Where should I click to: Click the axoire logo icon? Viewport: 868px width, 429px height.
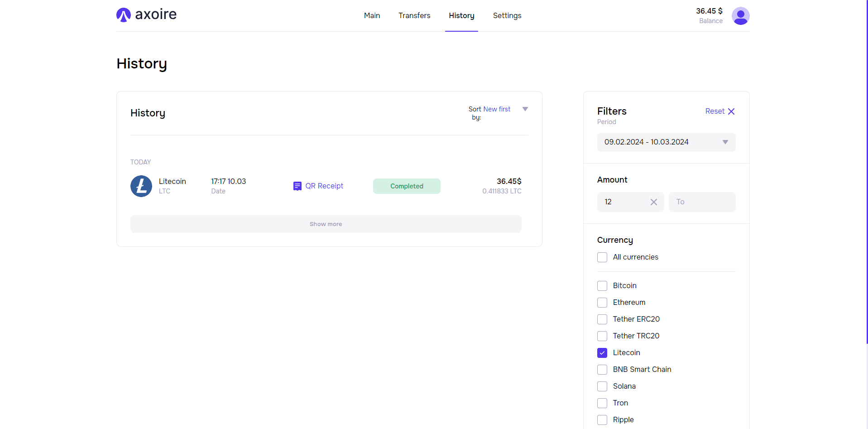(x=124, y=15)
